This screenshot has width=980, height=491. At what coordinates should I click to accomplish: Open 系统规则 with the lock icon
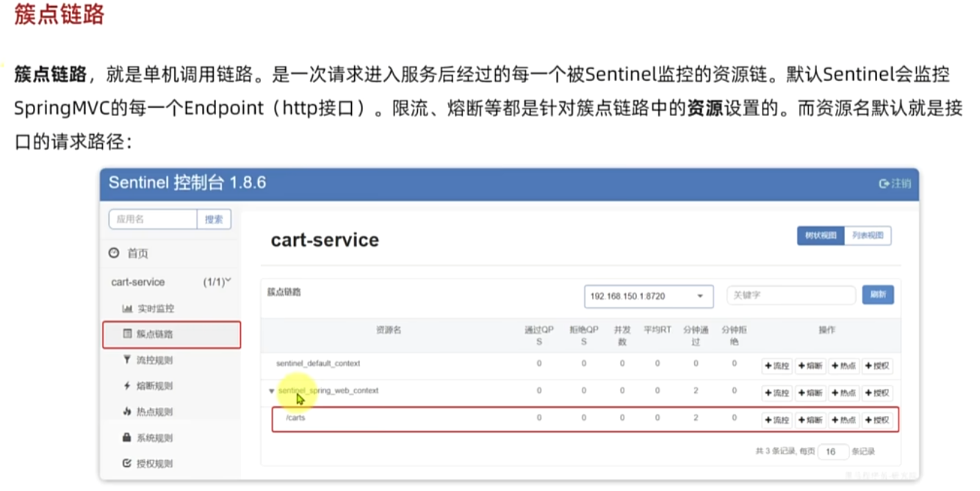click(148, 438)
